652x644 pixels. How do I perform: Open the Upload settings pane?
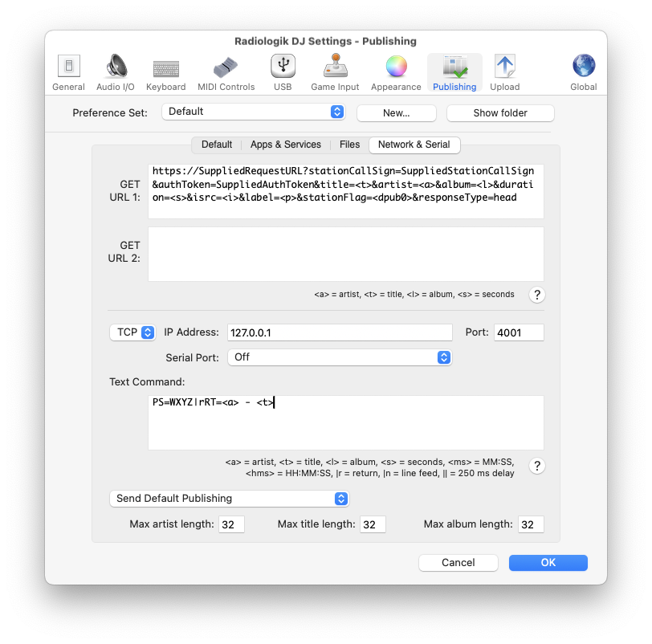(x=504, y=72)
